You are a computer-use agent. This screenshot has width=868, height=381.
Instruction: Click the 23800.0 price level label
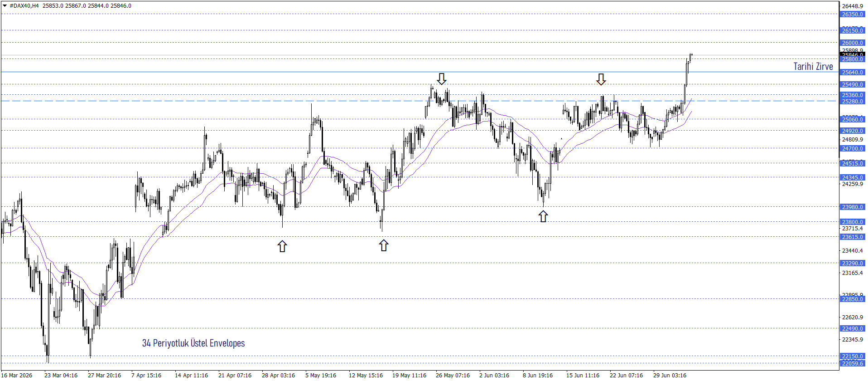point(853,222)
